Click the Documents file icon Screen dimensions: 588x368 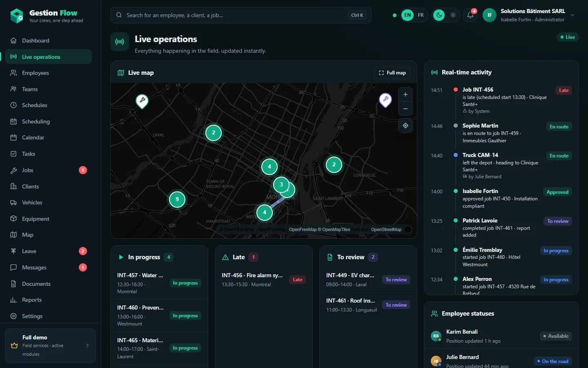[13, 284]
